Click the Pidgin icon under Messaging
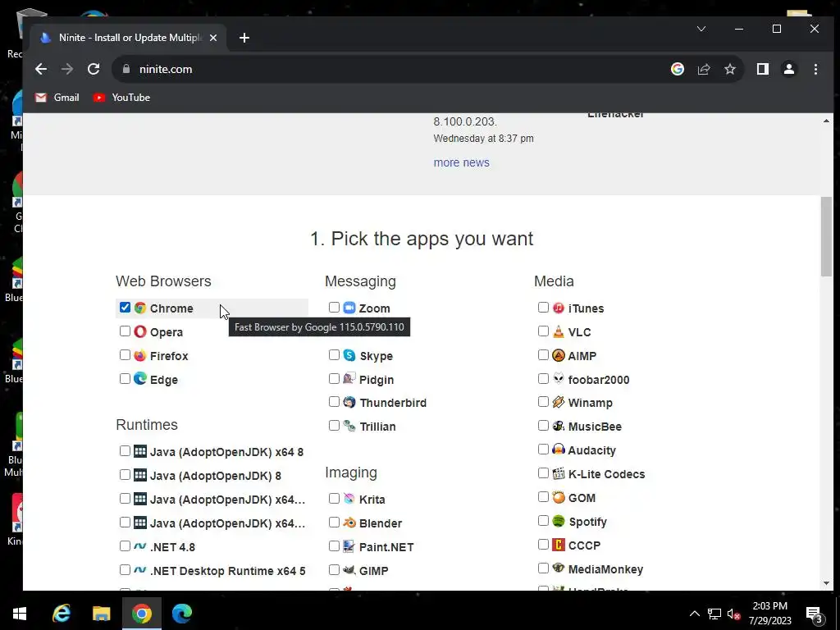The height and width of the screenshot is (630, 840). (349, 379)
